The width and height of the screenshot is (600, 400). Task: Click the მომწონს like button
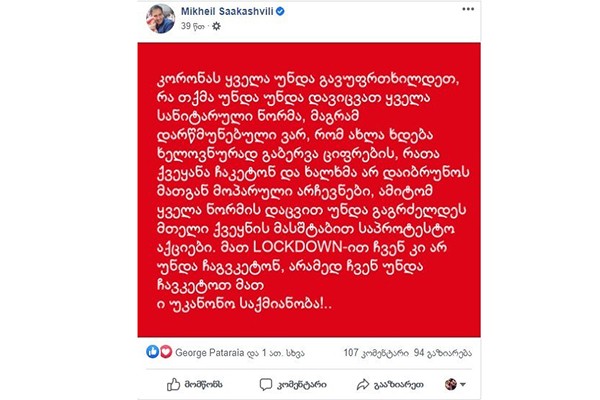click(x=195, y=384)
